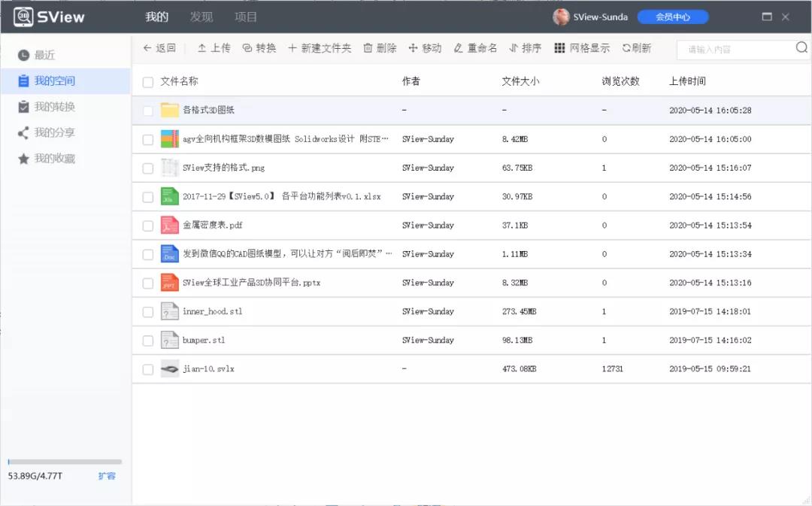Switch to the 发现 tab

[201, 17]
